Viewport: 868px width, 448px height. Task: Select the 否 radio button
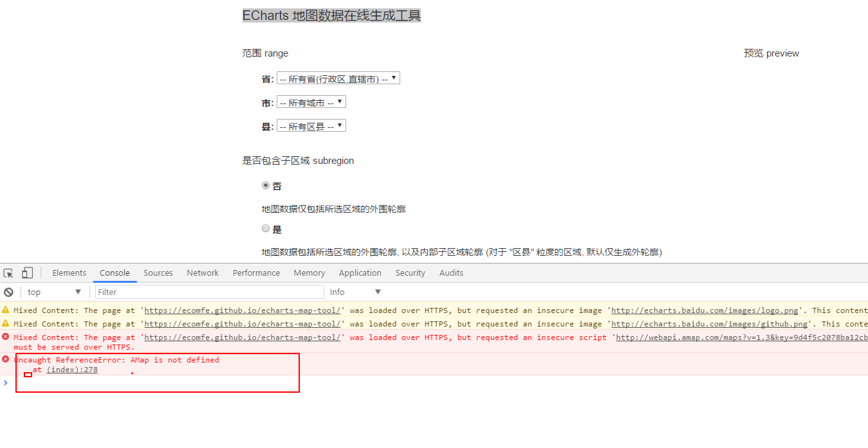[x=266, y=185]
